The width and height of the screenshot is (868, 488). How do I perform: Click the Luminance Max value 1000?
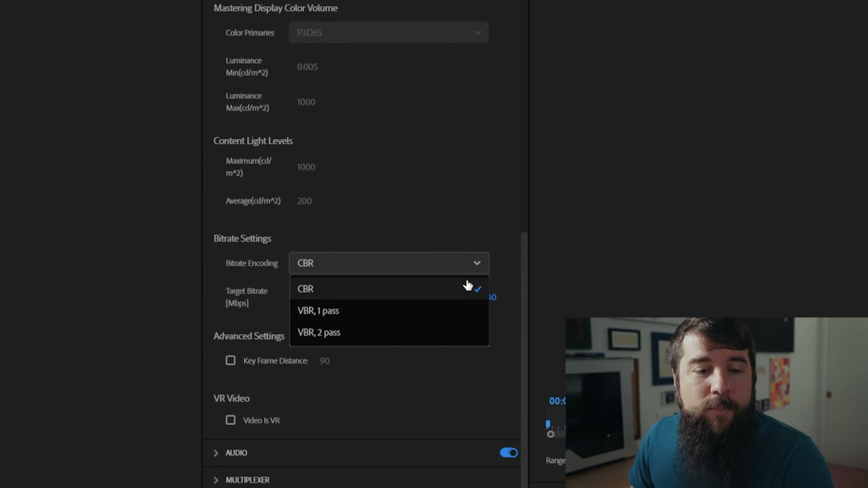pos(306,102)
